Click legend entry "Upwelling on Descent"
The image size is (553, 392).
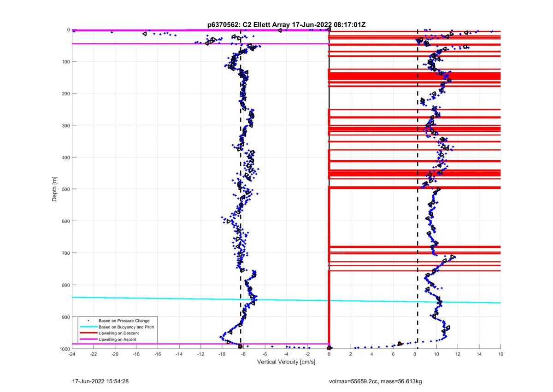(118, 333)
